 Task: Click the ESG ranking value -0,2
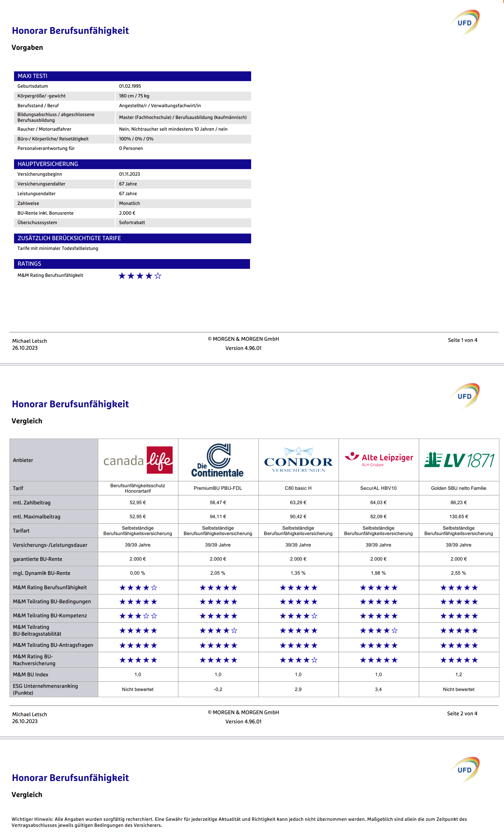click(218, 689)
